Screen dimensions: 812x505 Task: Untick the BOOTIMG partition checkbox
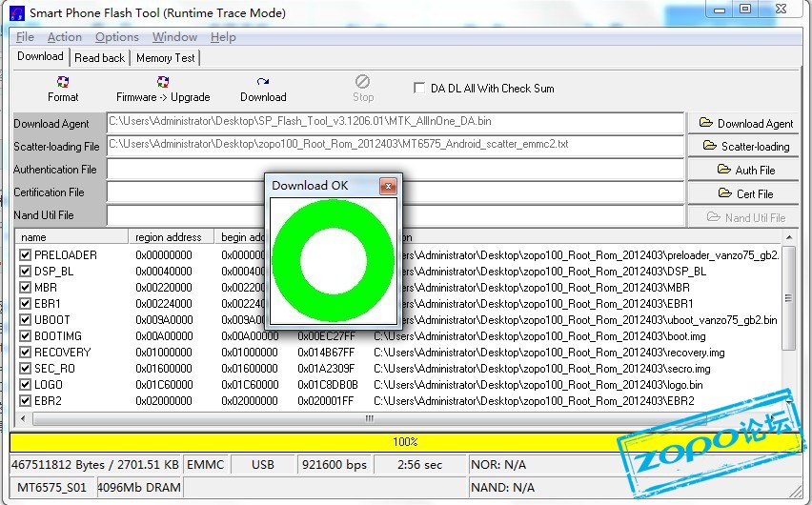click(26, 336)
